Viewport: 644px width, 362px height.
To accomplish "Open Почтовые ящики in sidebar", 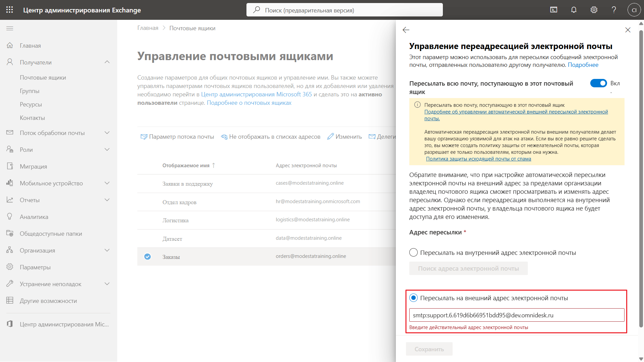I will coord(43,78).
